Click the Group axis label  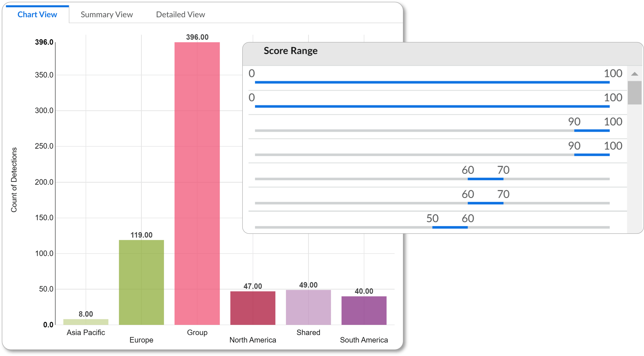pos(197,332)
